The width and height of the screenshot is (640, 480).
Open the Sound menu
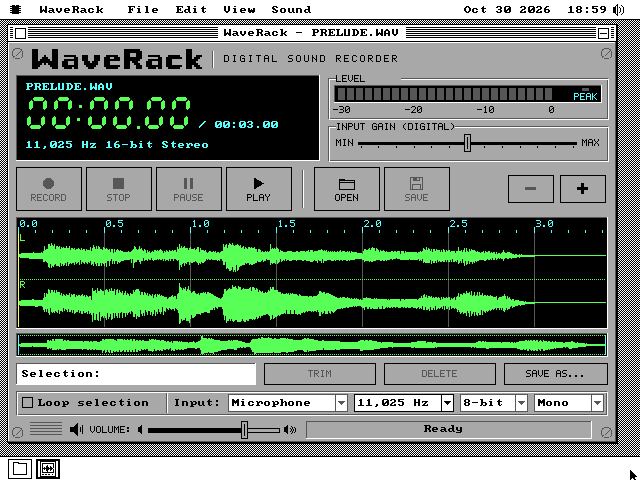pyautogui.click(x=291, y=9)
